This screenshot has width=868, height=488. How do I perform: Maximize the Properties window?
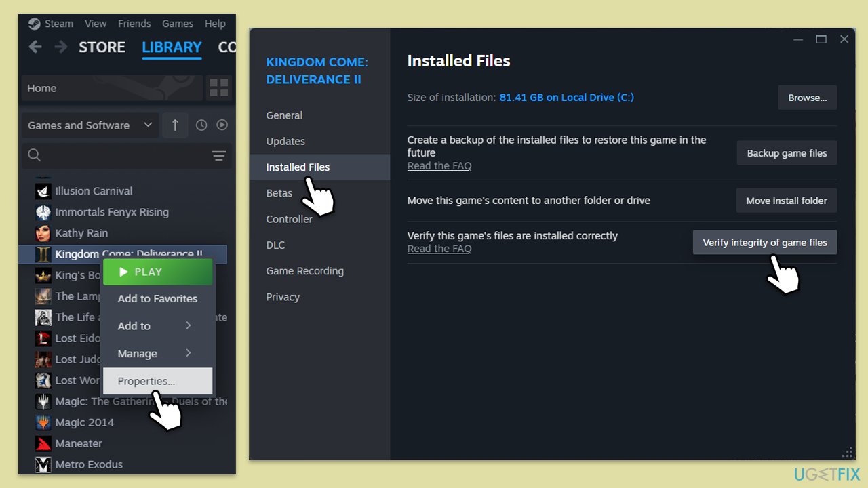coord(821,39)
